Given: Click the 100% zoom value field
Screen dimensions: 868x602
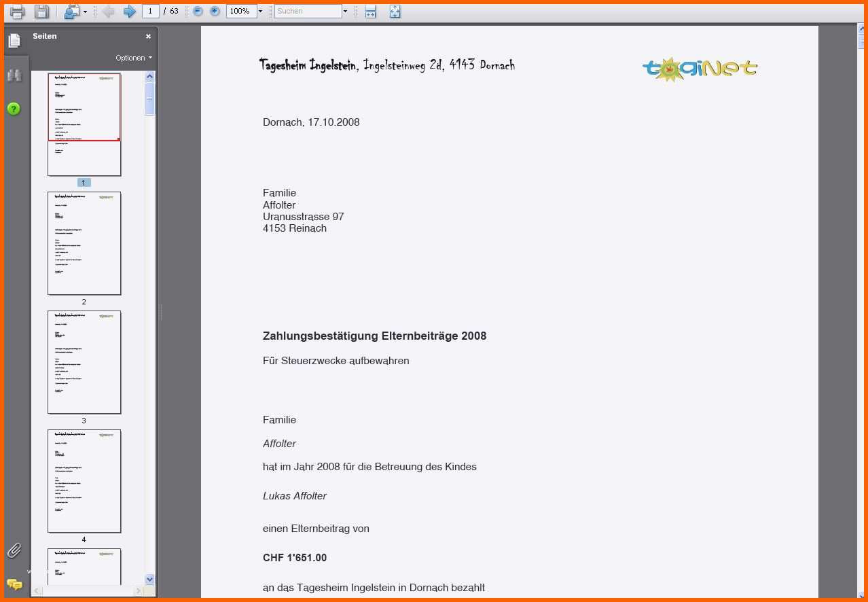Looking at the screenshot, I should coord(240,11).
